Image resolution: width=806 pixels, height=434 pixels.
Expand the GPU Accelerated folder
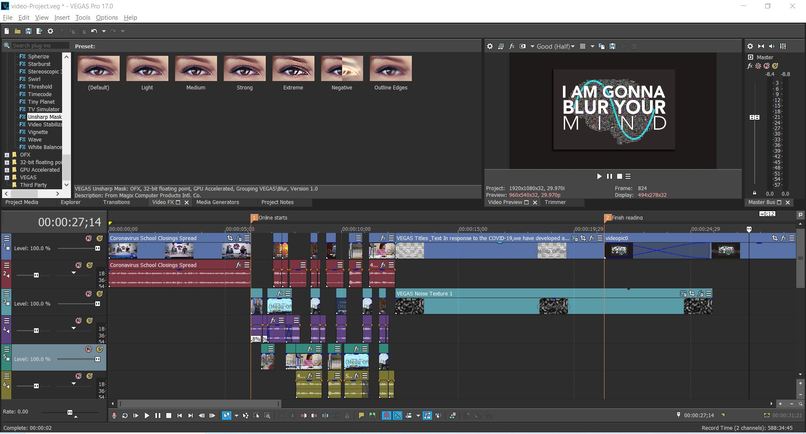pos(7,170)
